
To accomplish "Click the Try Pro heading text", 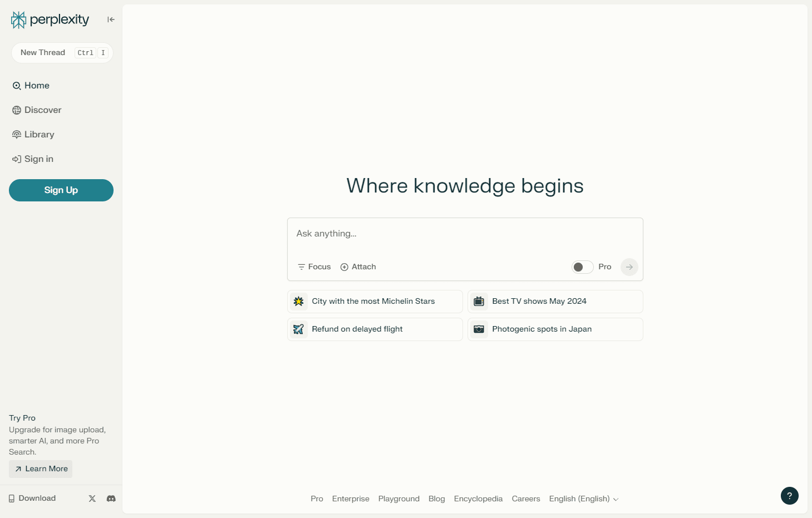I will click(x=22, y=418).
